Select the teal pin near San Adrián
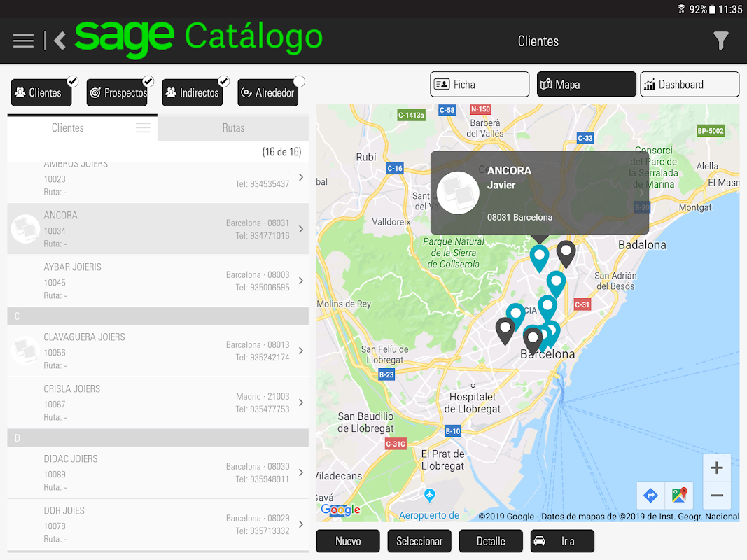The height and width of the screenshot is (560, 747). pos(556,283)
